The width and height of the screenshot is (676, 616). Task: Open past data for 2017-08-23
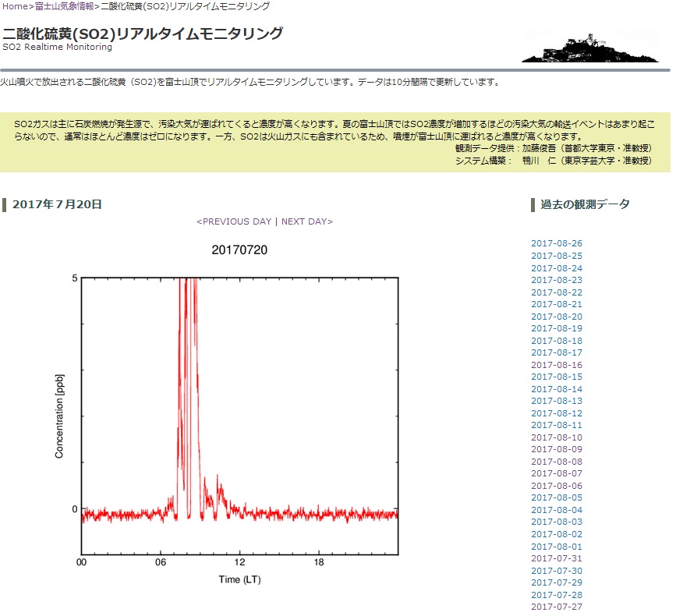pos(557,280)
